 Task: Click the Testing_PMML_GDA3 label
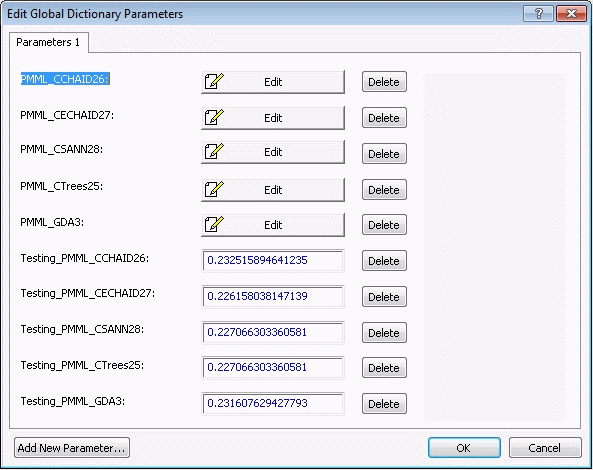(x=72, y=401)
